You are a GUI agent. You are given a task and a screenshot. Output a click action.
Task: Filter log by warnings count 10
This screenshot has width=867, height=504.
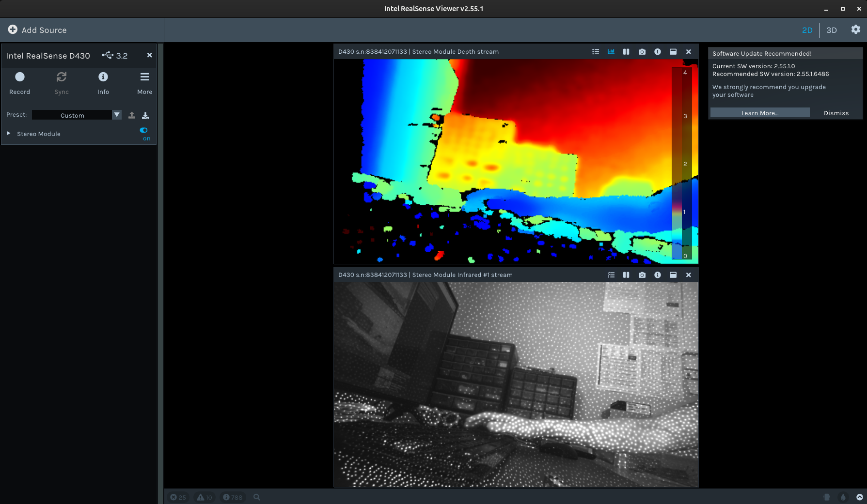pos(205,497)
